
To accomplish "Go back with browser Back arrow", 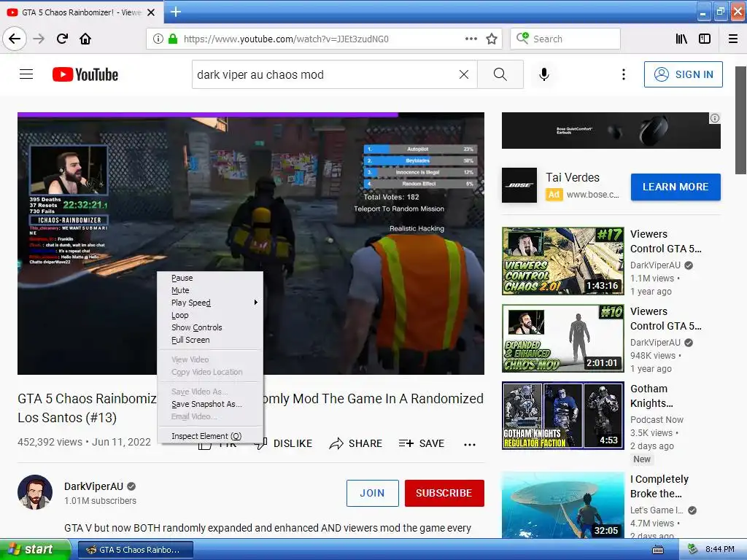I will [15, 39].
